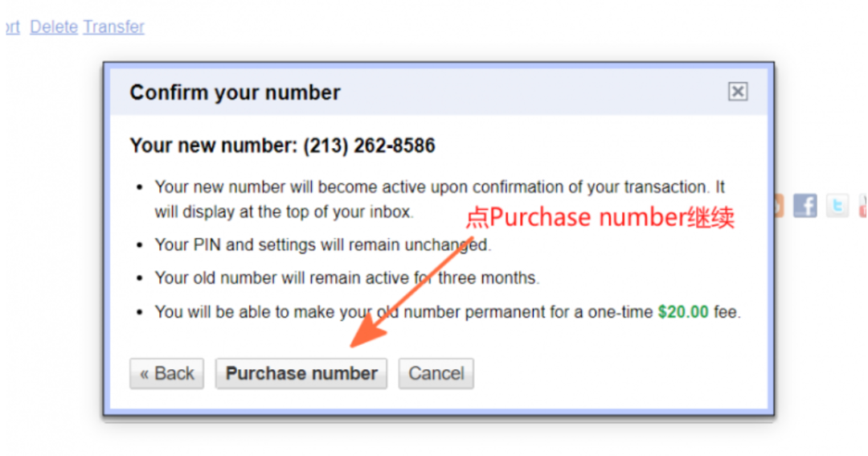The width and height of the screenshot is (868, 456).
Task: Click the bullet about number becoming active
Action: [440, 199]
